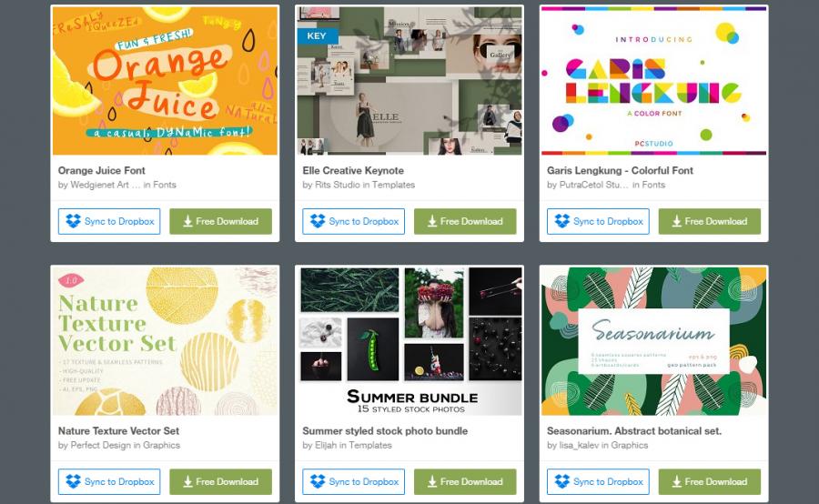Free Download the Garis Lengkung font

pos(709,221)
